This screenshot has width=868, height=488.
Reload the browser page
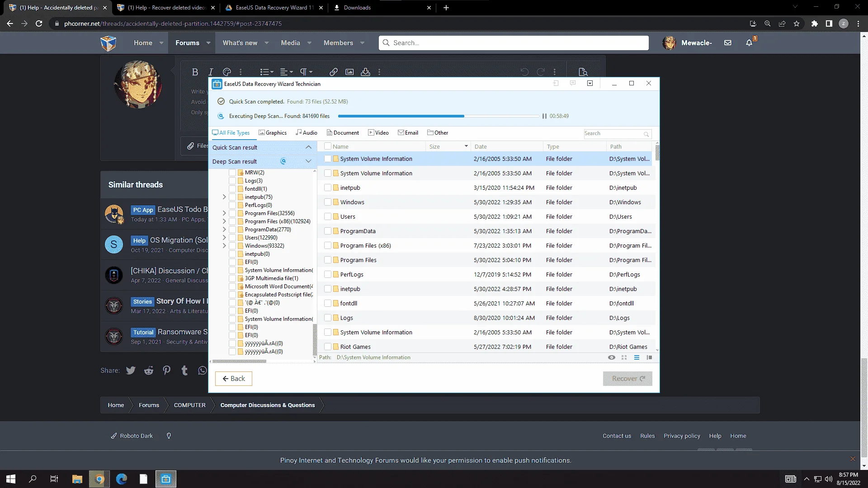point(39,23)
